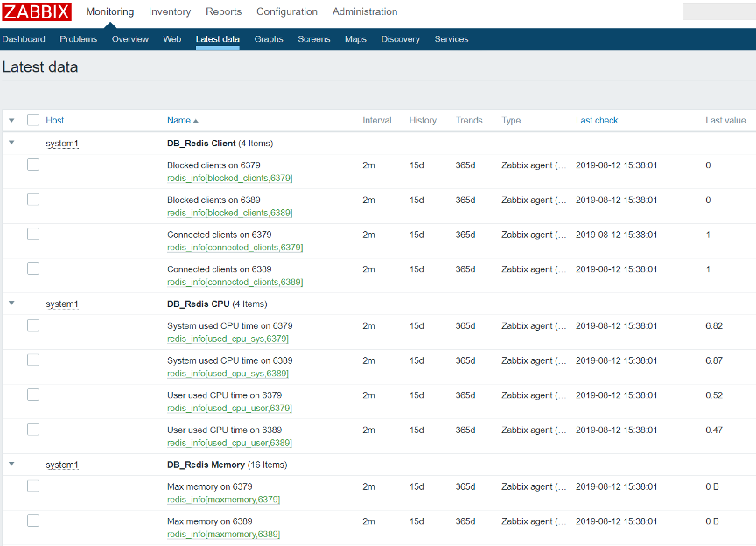The image size is (756, 546).
Task: Open the Configuration menu
Action: (287, 11)
